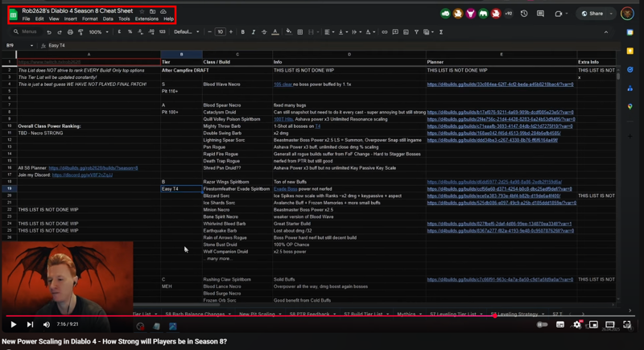Undo the last action in Sheets
The height and width of the screenshot is (350, 644).
[49, 32]
